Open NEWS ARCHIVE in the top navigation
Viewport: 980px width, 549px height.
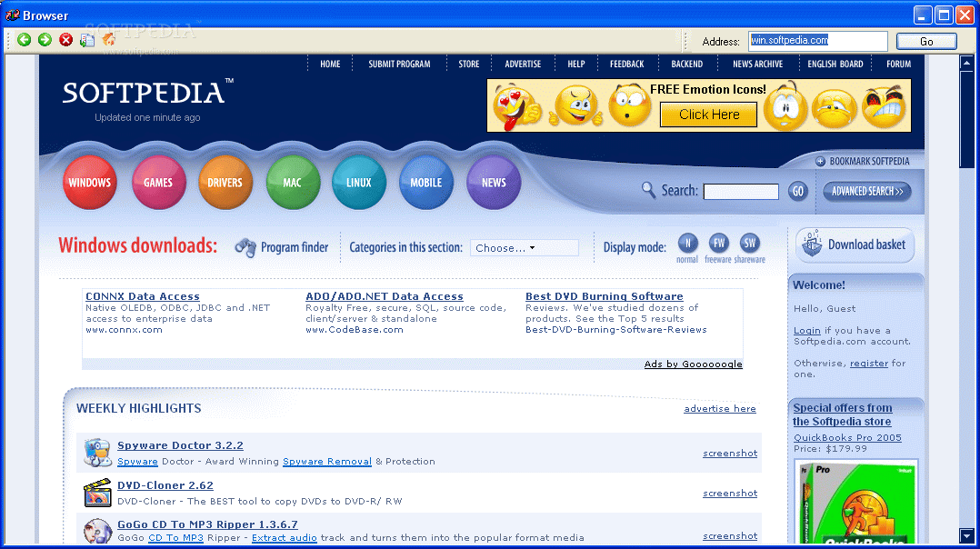(x=757, y=64)
